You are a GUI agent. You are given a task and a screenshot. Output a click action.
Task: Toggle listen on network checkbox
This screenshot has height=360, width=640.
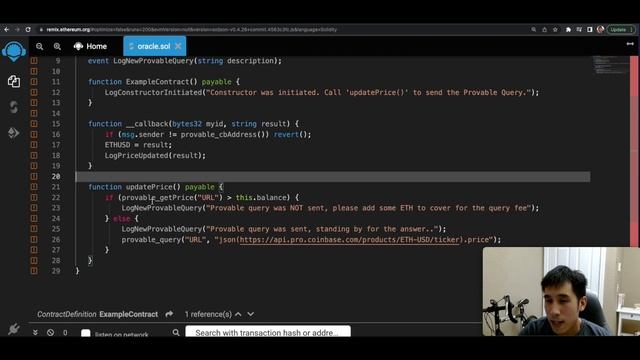(86, 333)
